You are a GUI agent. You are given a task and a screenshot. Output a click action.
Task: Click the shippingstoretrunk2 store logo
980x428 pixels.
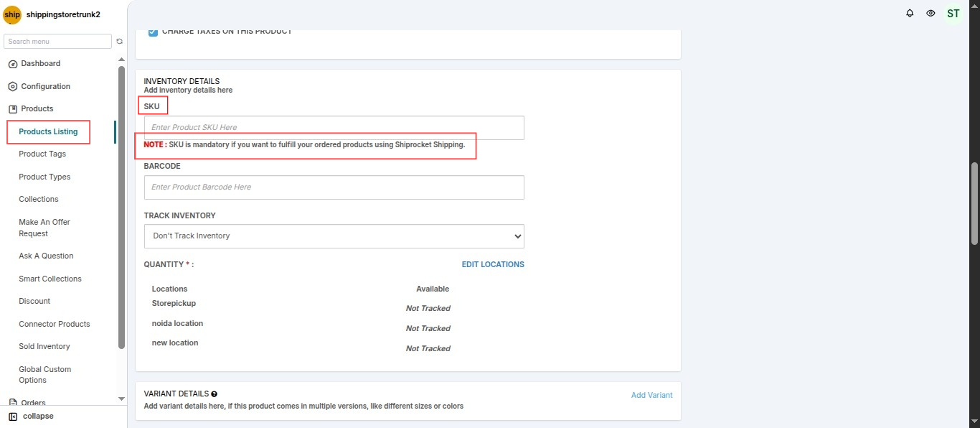click(12, 14)
